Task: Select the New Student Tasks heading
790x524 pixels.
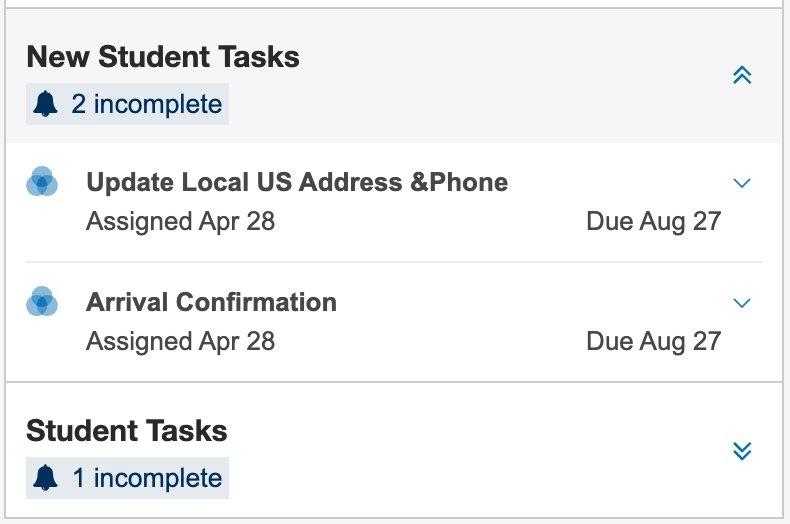Action: click(163, 57)
